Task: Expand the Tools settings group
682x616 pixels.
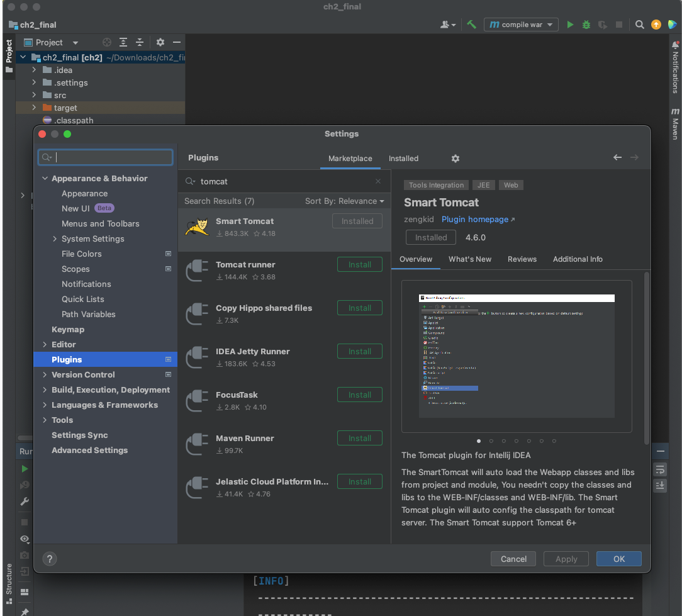Action: (45, 420)
